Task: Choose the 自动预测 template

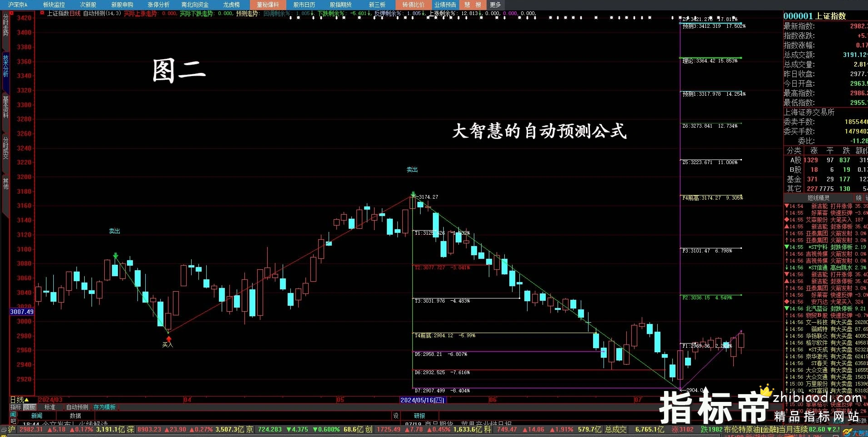Action: click(x=77, y=407)
